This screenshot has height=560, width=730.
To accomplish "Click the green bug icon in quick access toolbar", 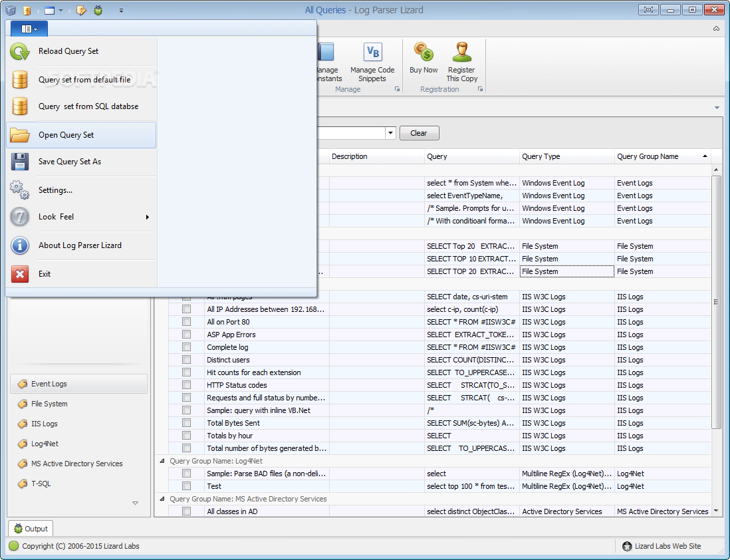I will coord(98,10).
